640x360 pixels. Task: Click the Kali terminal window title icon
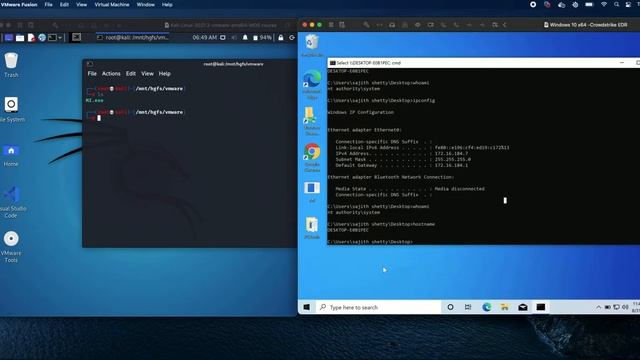(90, 64)
